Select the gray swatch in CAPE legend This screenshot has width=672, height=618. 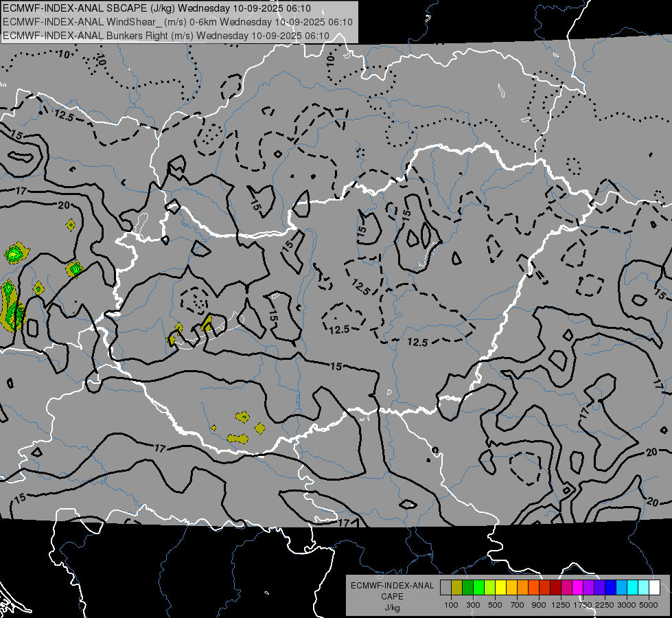tap(445, 588)
